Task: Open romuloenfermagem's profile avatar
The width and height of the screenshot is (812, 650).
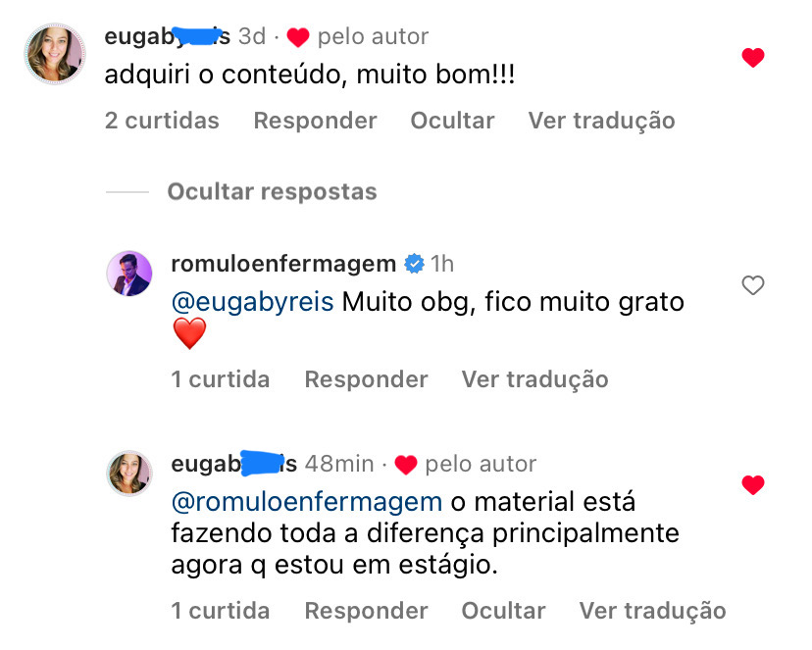Action: tap(129, 274)
